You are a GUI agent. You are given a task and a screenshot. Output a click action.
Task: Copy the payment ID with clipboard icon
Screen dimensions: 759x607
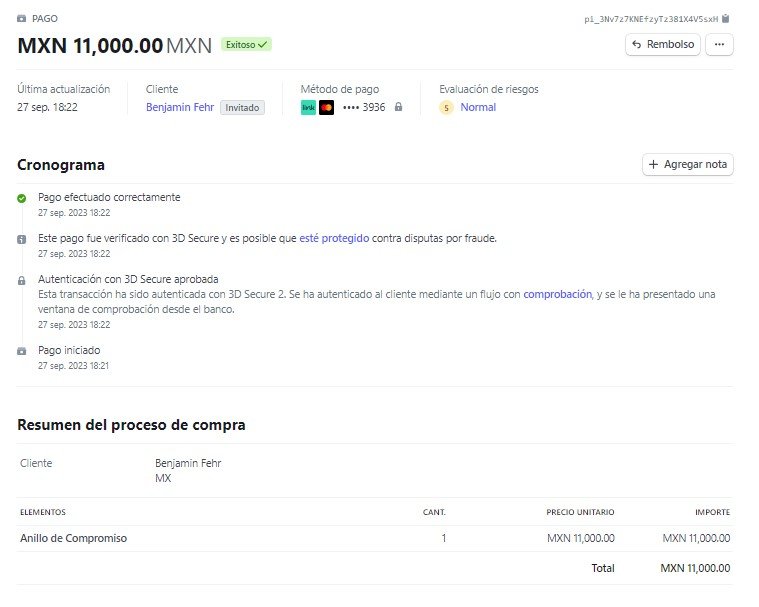(x=726, y=18)
